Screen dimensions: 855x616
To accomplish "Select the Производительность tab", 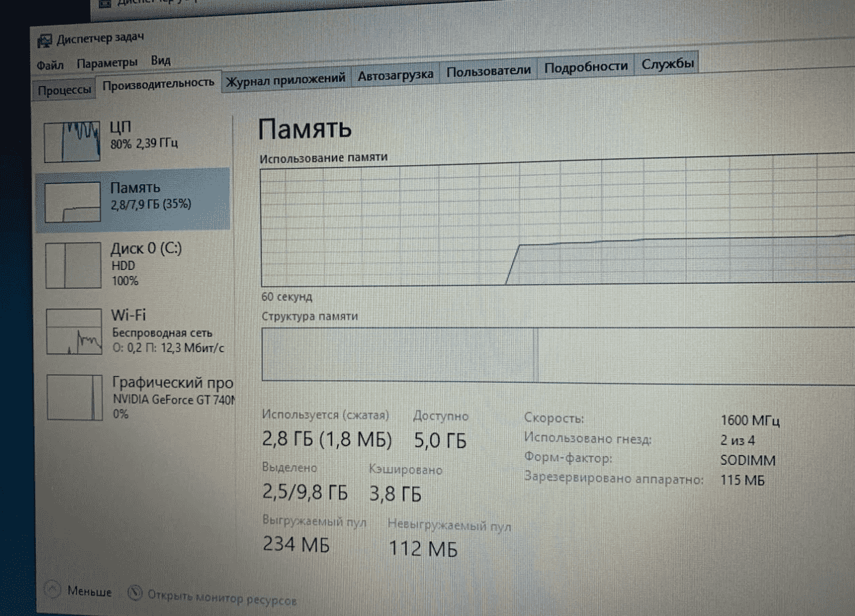I will pyautogui.click(x=159, y=83).
